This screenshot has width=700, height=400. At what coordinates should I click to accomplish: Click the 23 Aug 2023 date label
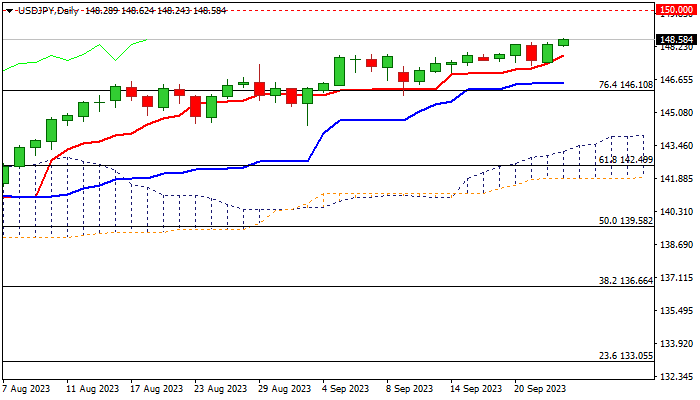tap(221, 388)
